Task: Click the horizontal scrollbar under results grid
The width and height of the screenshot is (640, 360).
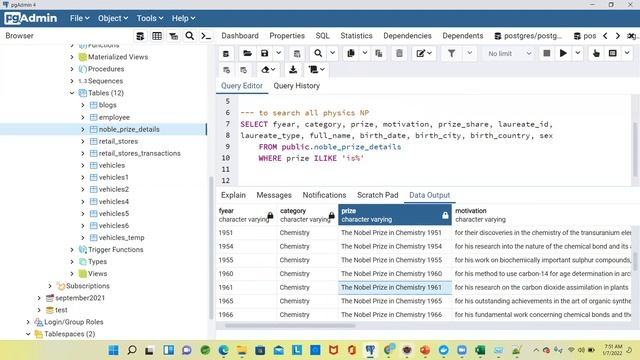Action: [x=290, y=326]
